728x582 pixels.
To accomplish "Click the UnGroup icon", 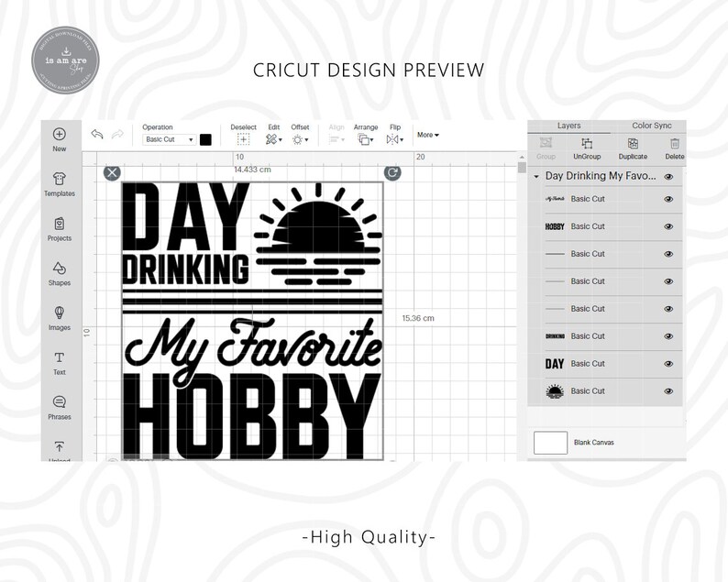I will [x=587, y=143].
